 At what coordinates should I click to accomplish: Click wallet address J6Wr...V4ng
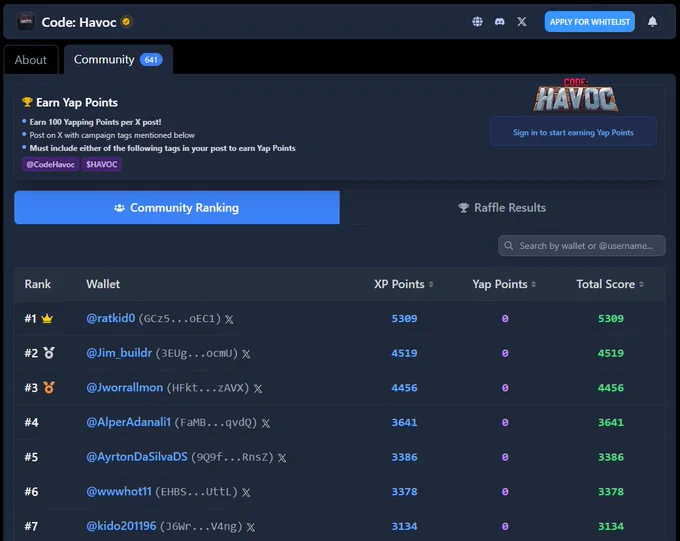tap(201, 527)
